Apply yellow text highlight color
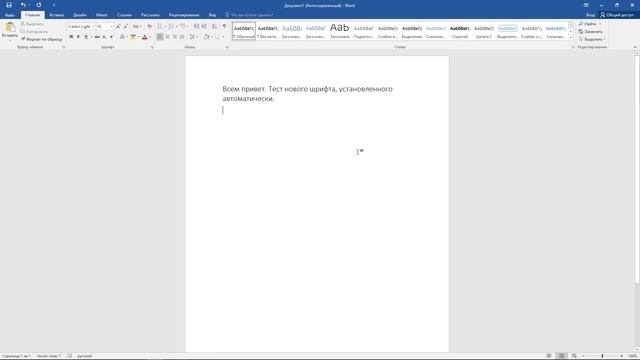Screen dimensions: 640x360 133,37
